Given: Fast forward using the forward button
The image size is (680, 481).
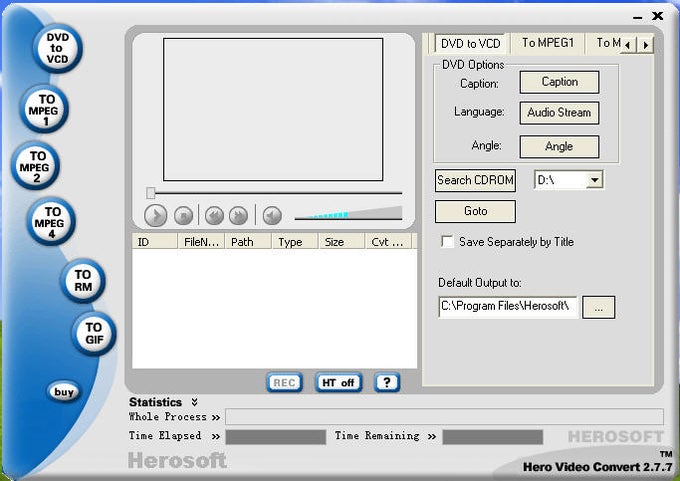Looking at the screenshot, I should (239, 216).
